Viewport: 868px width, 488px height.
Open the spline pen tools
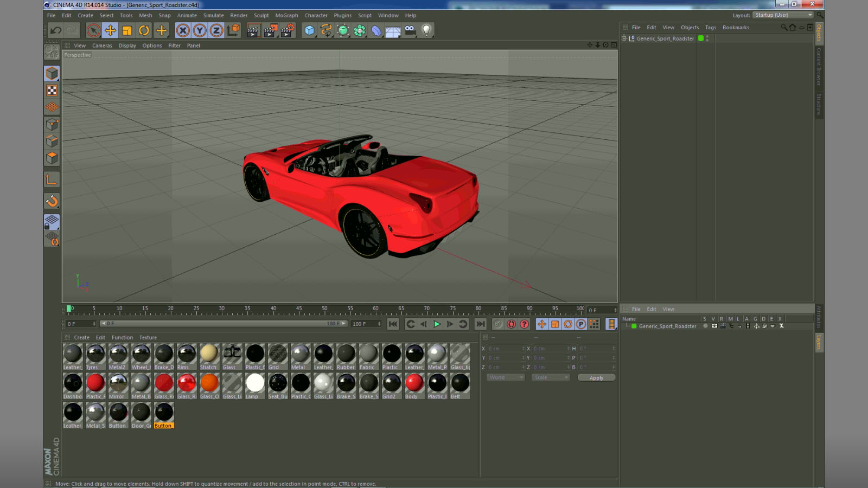(x=326, y=30)
